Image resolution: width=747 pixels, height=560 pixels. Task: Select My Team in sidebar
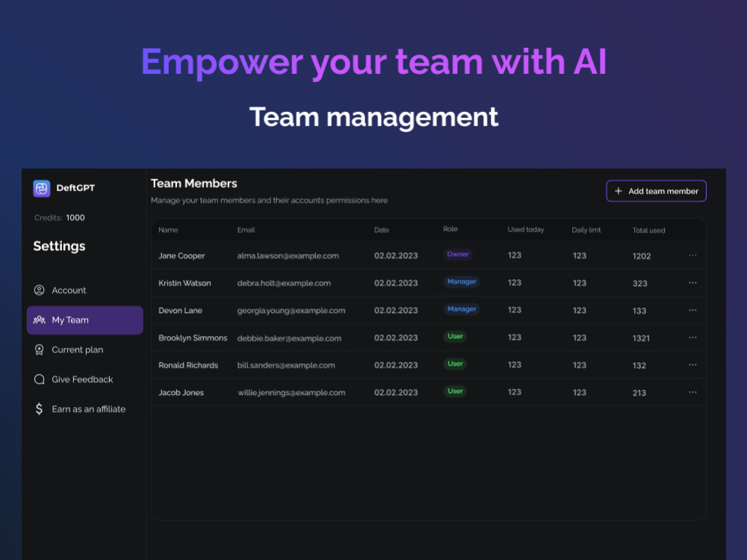coord(85,320)
